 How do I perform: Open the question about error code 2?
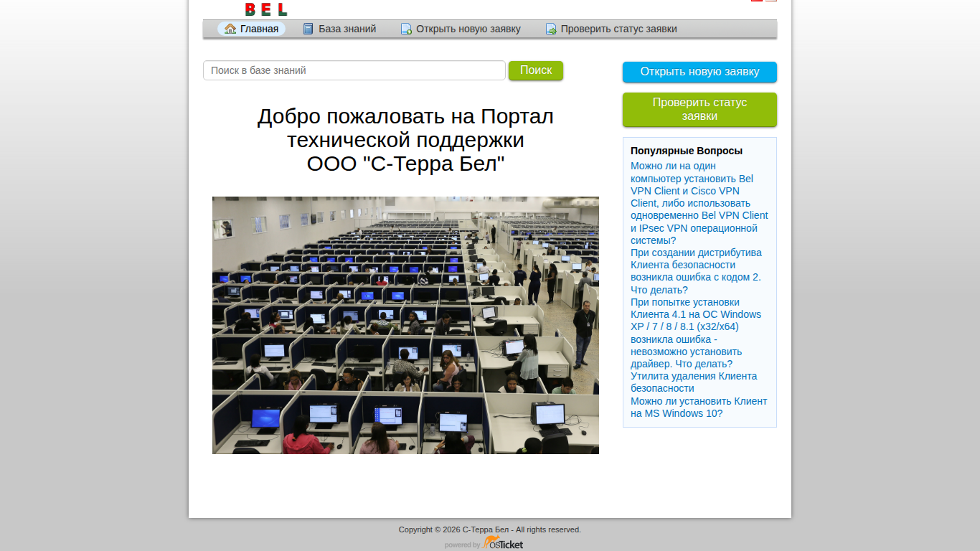(x=696, y=271)
